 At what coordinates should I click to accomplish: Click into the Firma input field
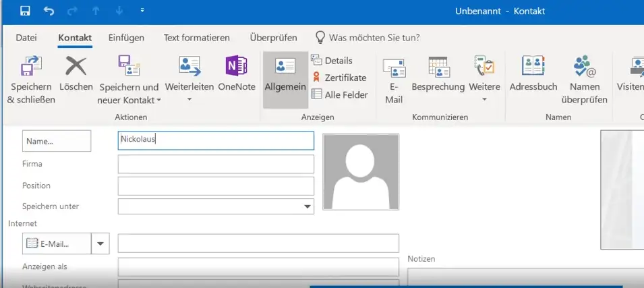click(x=216, y=164)
